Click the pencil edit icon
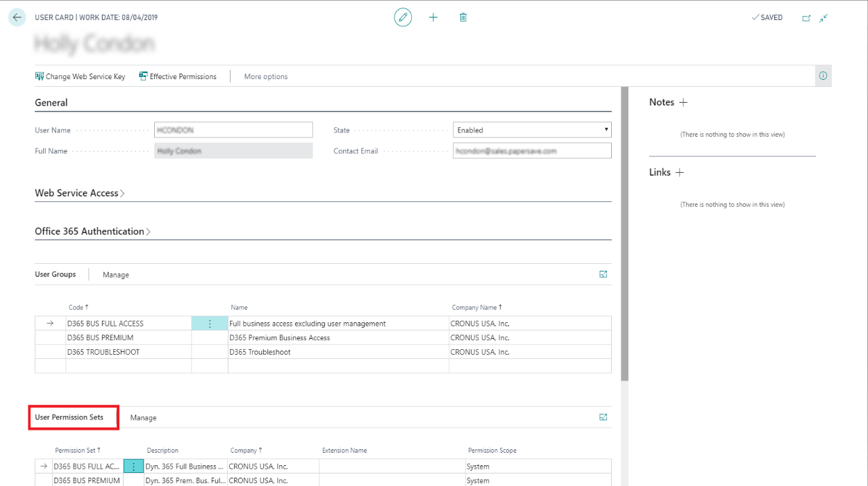Screen dimensions: 868x486 click(403, 17)
